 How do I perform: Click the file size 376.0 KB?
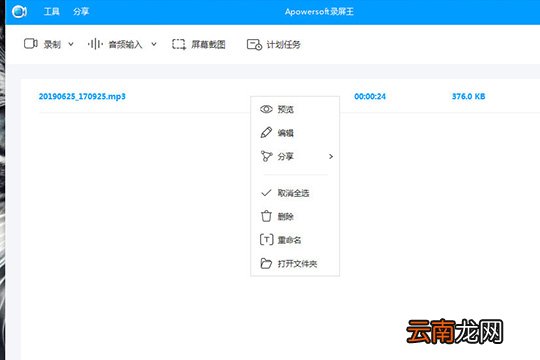[x=468, y=96]
